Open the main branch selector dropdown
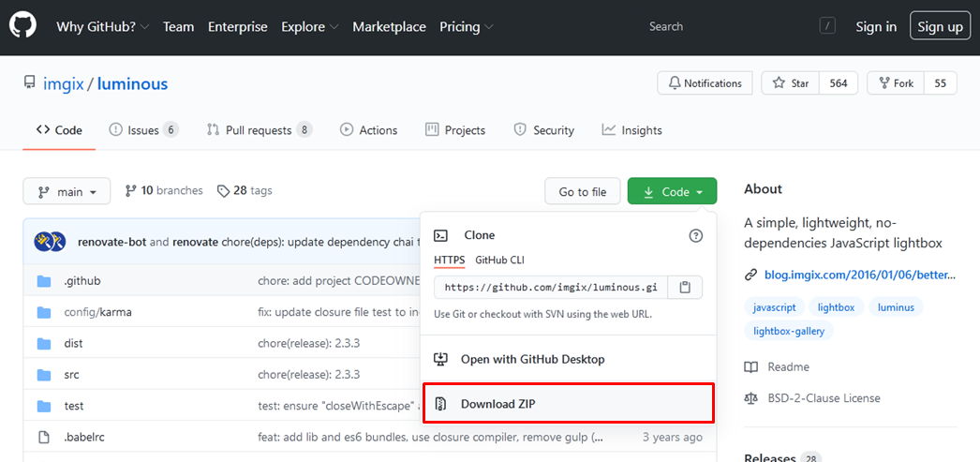The width and height of the screenshot is (980, 462). 67,191
